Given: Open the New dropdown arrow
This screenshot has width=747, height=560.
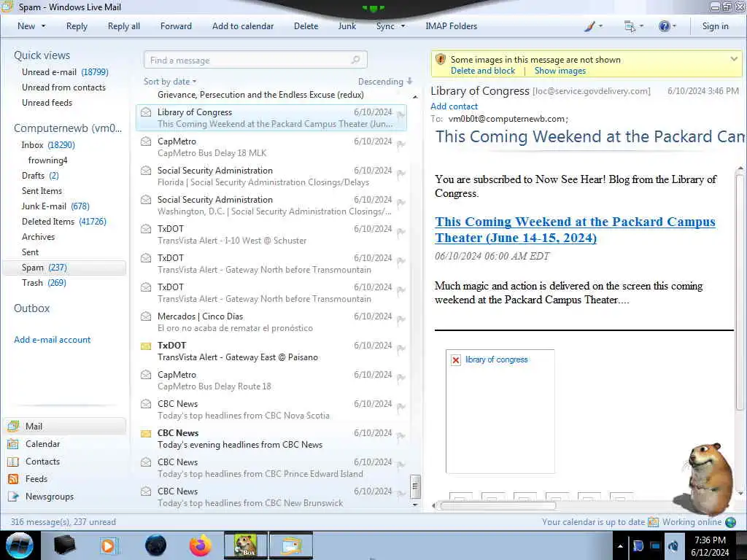Looking at the screenshot, I should tap(43, 26).
